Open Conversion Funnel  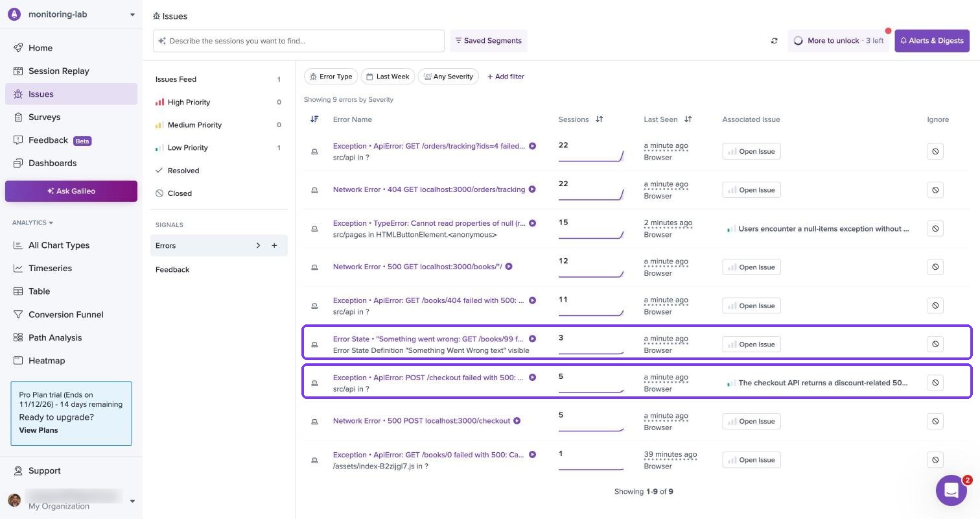click(71, 315)
